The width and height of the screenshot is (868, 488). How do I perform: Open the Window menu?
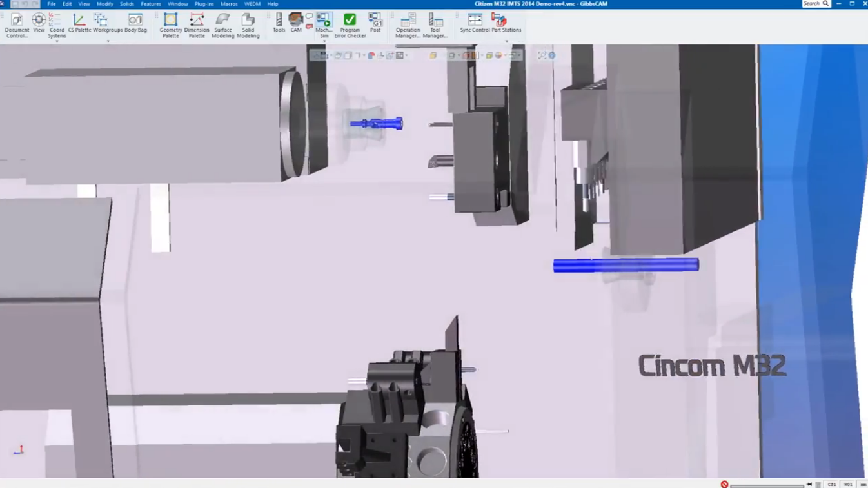[178, 4]
